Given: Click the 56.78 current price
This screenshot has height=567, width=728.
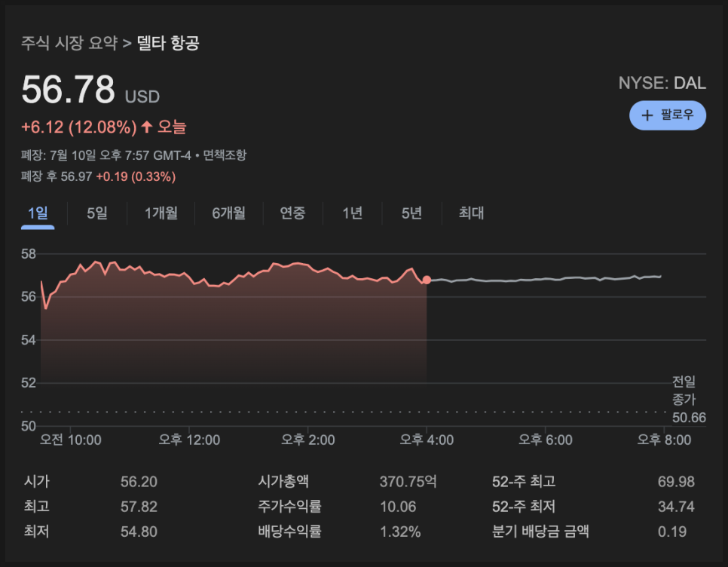Looking at the screenshot, I should tap(68, 89).
